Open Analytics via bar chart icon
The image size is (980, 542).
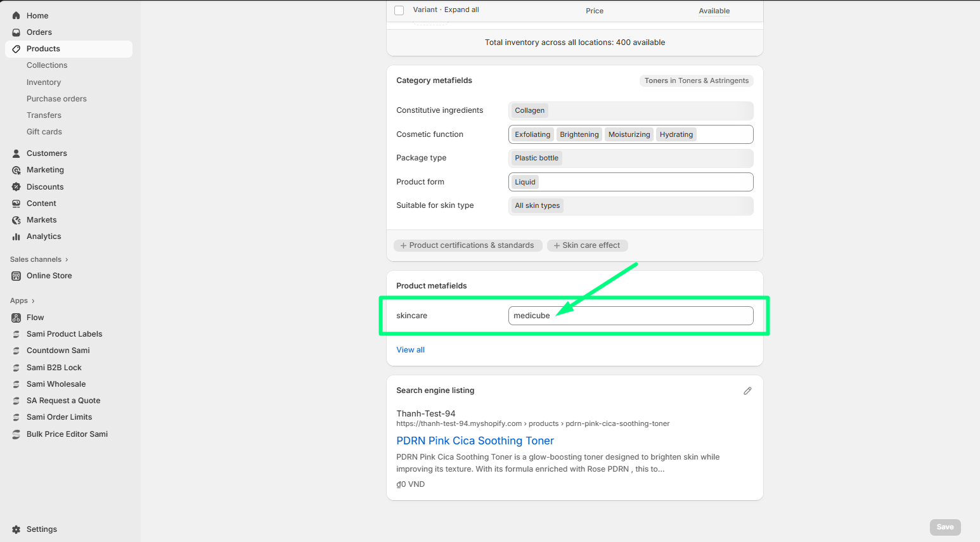16,236
